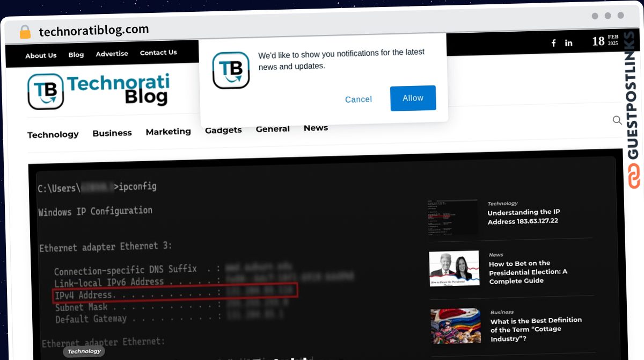The width and height of the screenshot is (644, 360).
Task: Open Cottage Industry definition article
Action: point(536,329)
